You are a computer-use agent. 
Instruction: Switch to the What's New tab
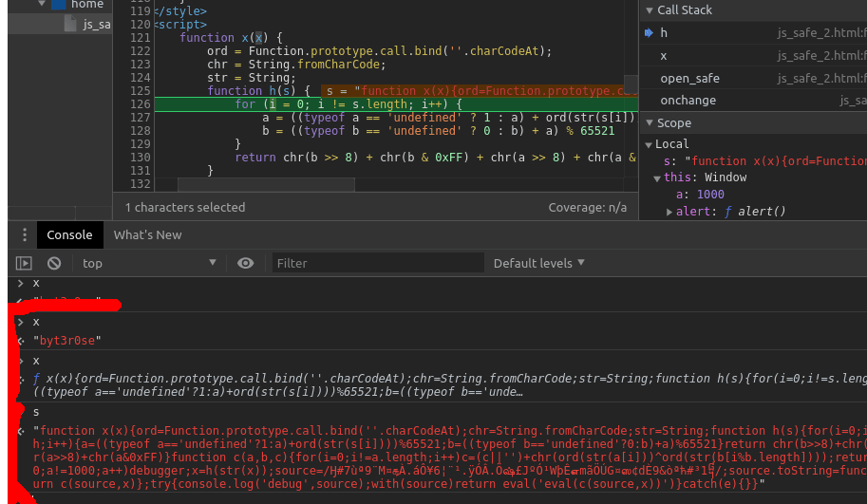[x=147, y=235]
